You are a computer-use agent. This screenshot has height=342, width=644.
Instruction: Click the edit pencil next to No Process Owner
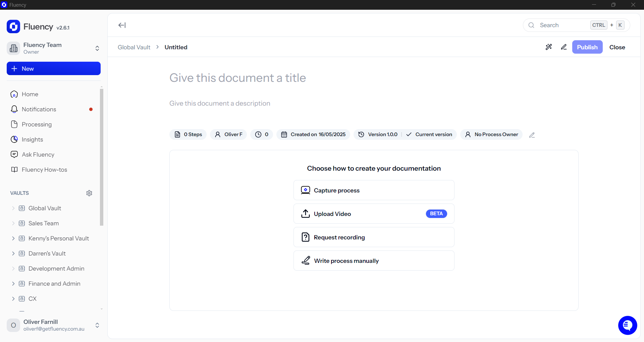(x=532, y=135)
